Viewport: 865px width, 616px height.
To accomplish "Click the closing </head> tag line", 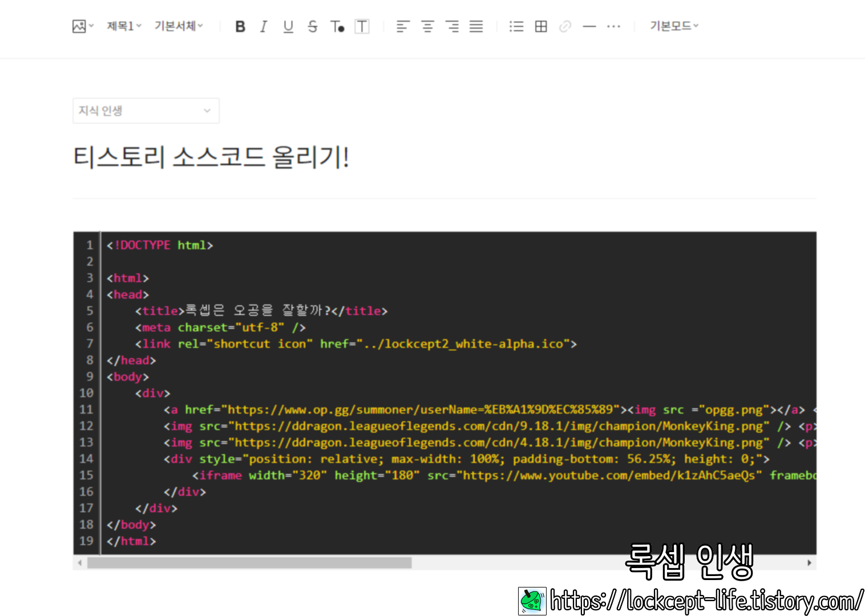I will 131,360.
